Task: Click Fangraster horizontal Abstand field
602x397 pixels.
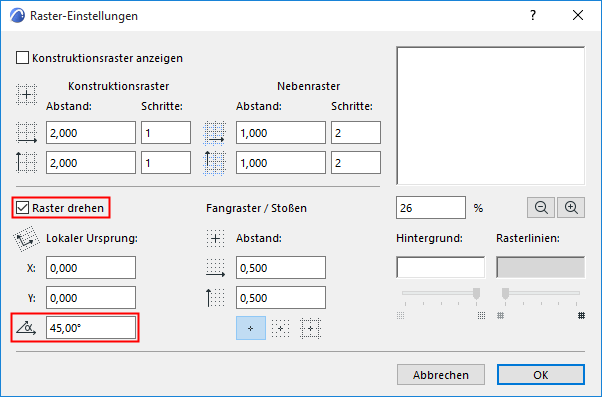Action: (281, 268)
